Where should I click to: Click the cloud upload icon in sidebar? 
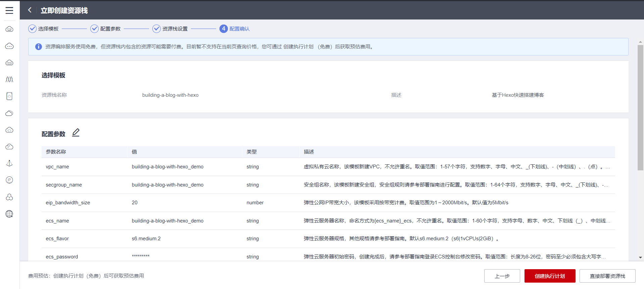(9, 130)
